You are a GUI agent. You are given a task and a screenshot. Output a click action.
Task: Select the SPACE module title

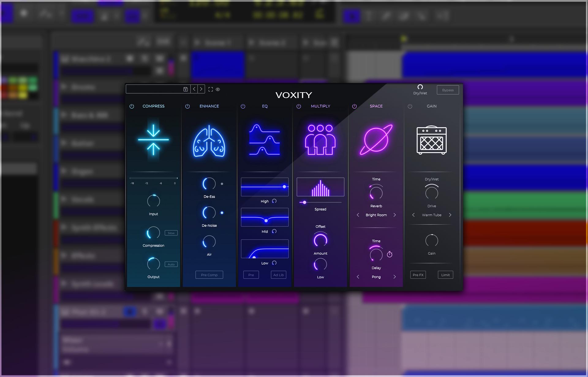(376, 106)
